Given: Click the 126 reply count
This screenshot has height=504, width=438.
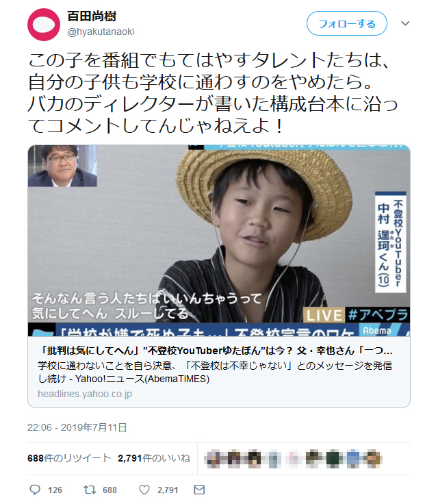Looking at the screenshot, I should pos(55,490).
